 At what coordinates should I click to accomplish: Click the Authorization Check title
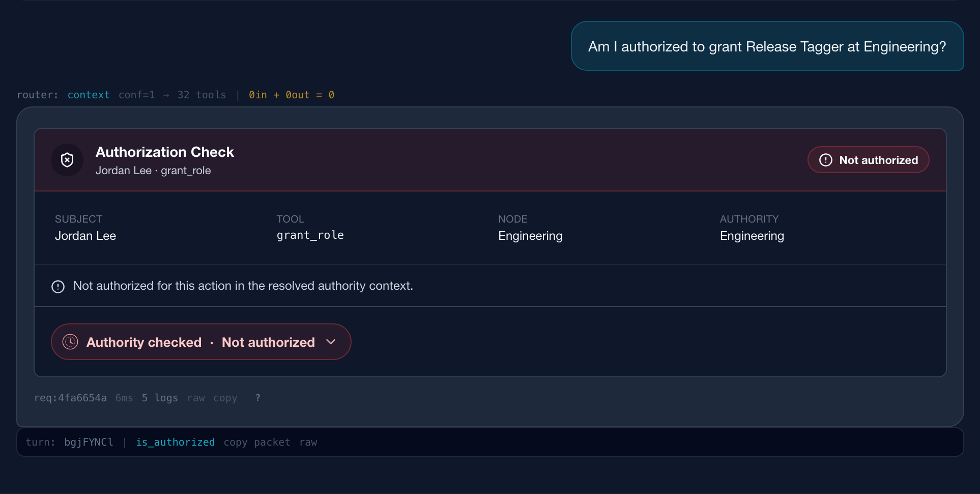pos(165,152)
